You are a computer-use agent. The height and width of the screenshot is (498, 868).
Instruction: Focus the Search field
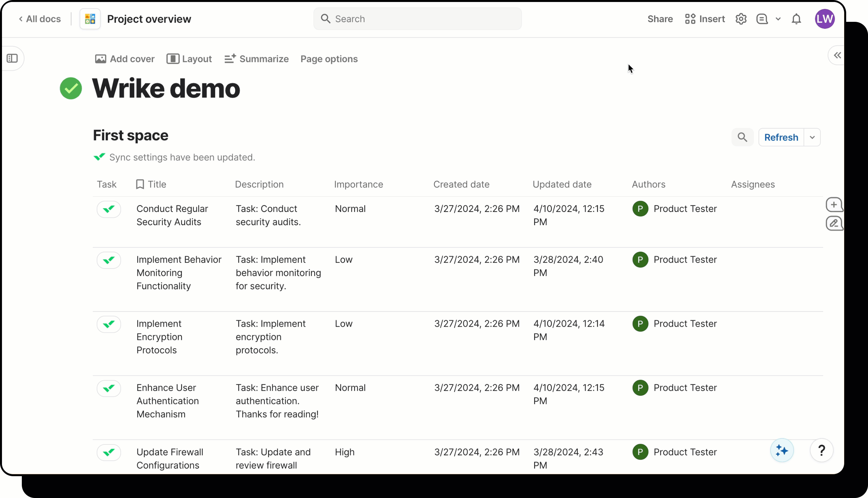417,19
